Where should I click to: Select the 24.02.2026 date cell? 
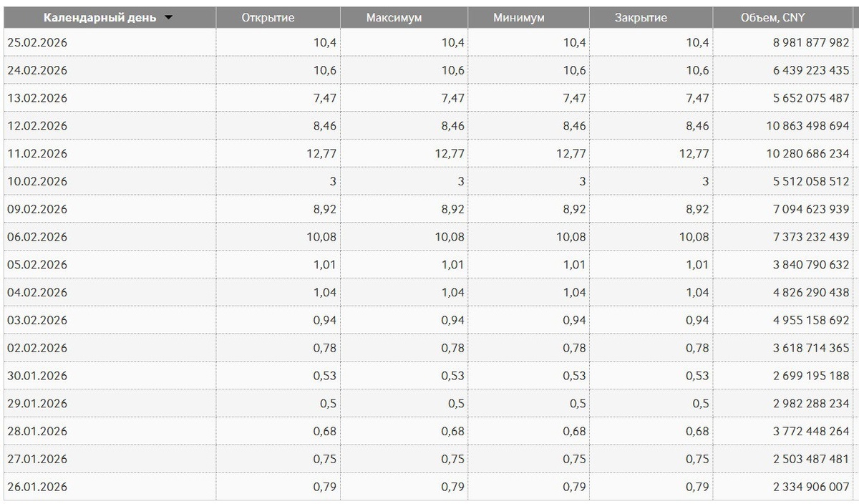pyautogui.click(x=37, y=70)
